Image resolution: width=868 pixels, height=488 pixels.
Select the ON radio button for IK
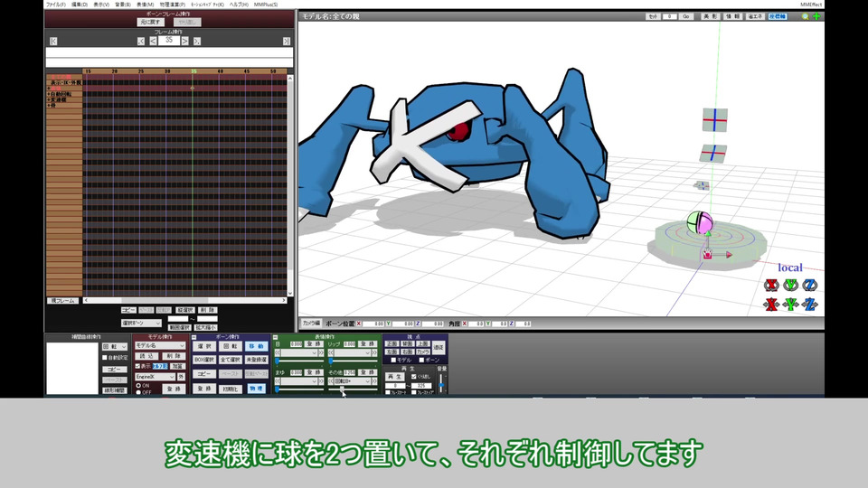pyautogui.click(x=138, y=386)
